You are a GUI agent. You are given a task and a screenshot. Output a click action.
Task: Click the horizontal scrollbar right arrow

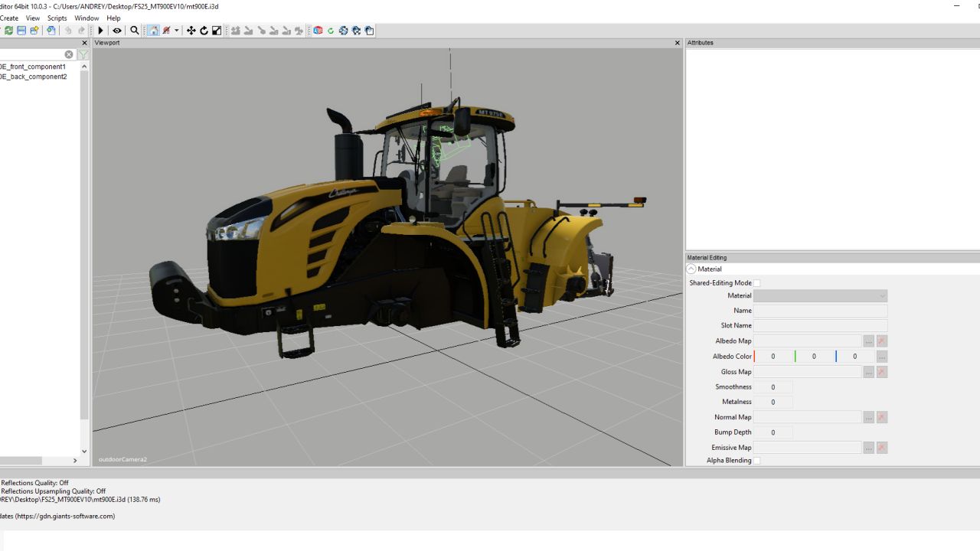pos(75,461)
